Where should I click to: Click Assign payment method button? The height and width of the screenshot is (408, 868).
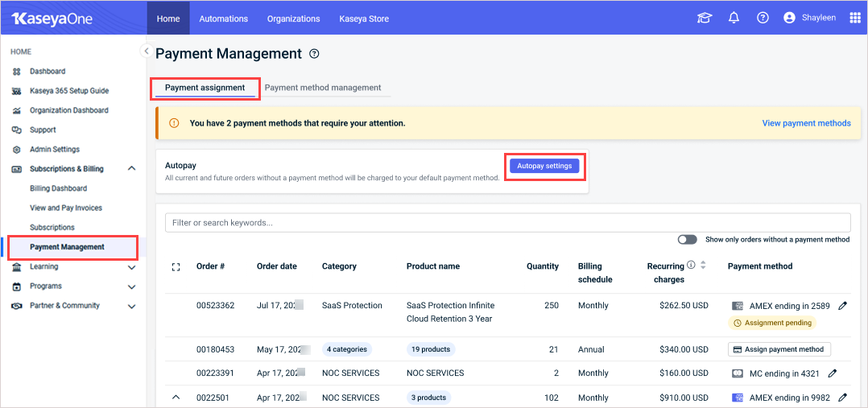click(779, 349)
